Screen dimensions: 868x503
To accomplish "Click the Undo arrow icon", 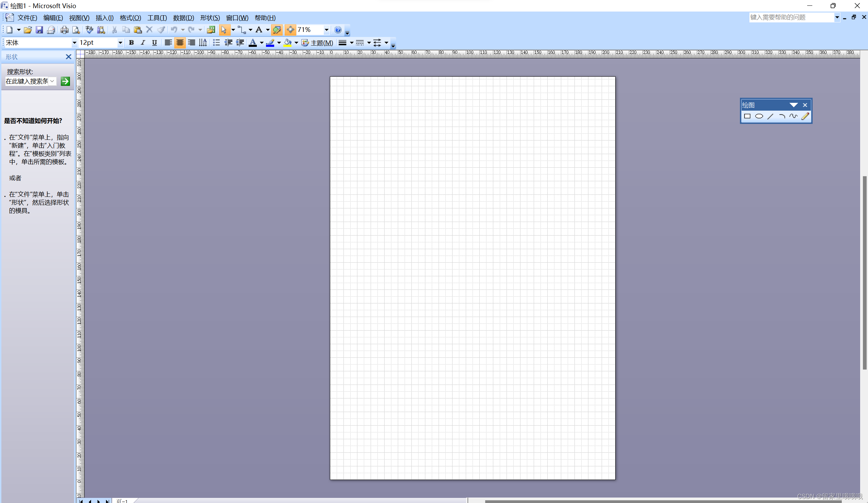I will tap(174, 30).
